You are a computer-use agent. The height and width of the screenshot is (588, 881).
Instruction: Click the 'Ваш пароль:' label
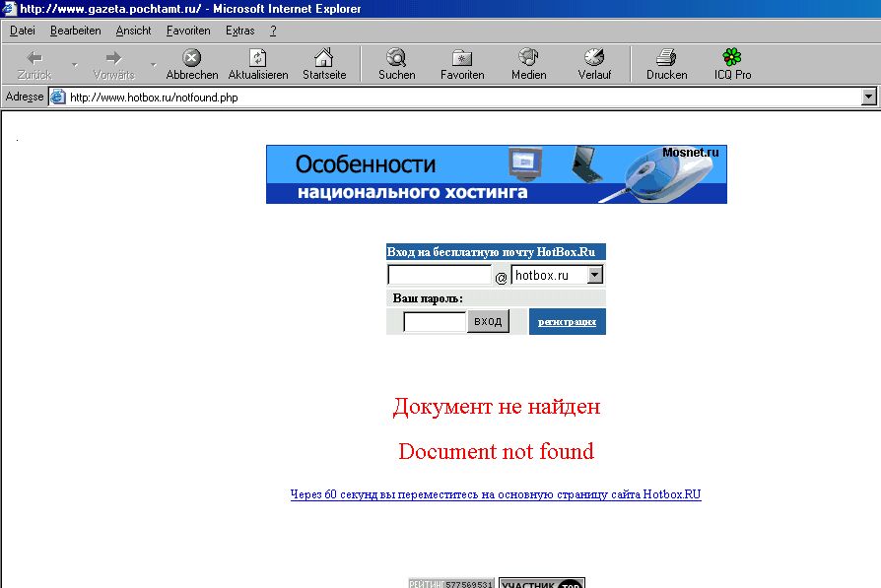428,298
